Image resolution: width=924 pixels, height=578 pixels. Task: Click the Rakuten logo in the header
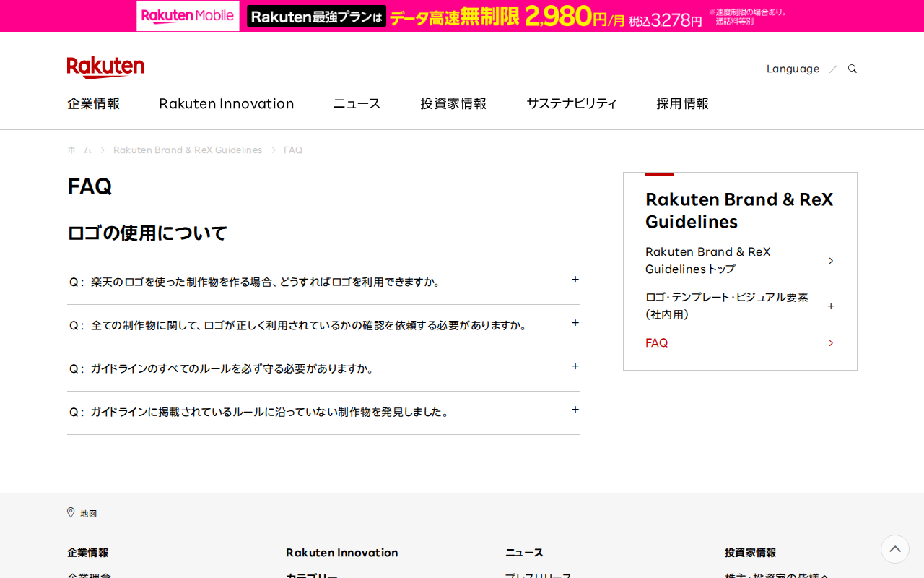[105, 66]
